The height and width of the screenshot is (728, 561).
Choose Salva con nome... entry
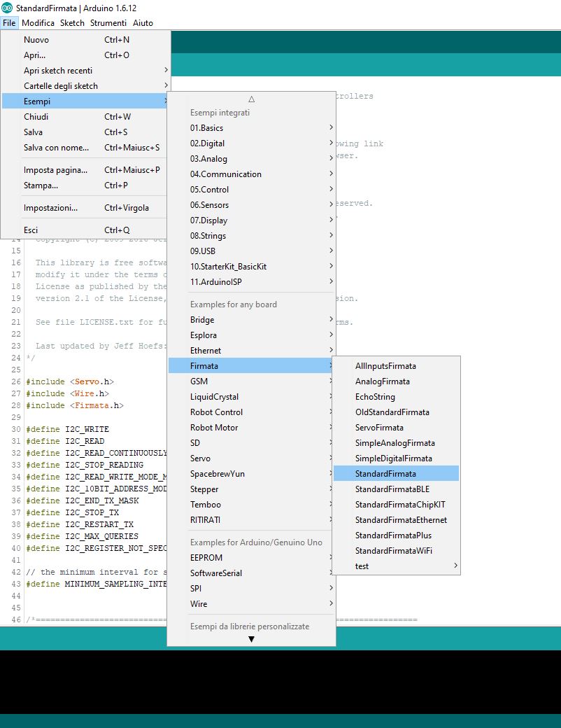(85, 147)
